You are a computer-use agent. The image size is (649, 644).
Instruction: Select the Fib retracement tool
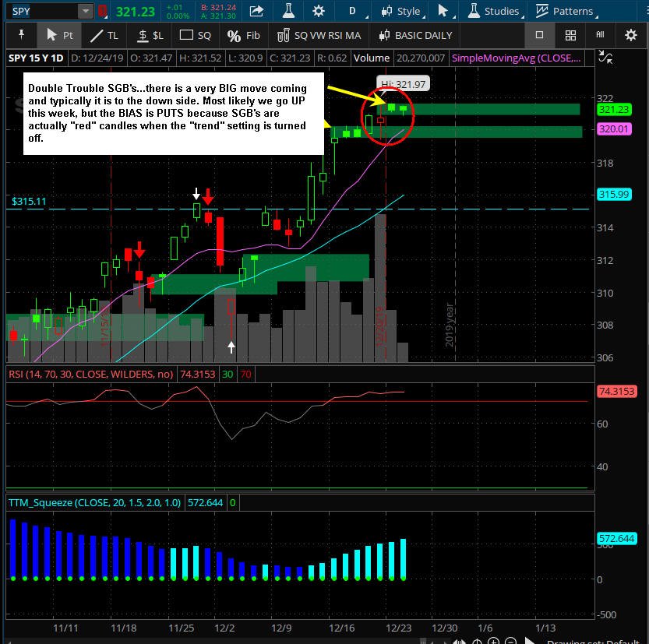(x=243, y=36)
